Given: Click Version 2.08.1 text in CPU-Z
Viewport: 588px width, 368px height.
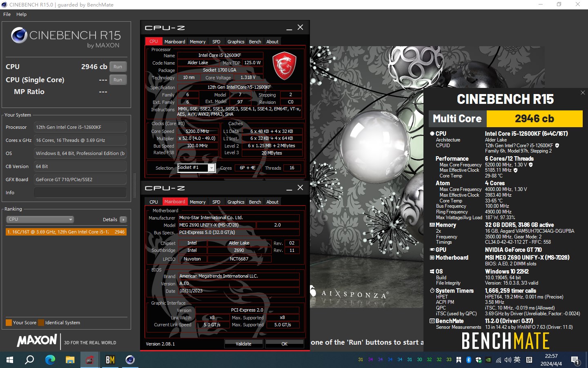Looking at the screenshot, I should click(x=160, y=344).
